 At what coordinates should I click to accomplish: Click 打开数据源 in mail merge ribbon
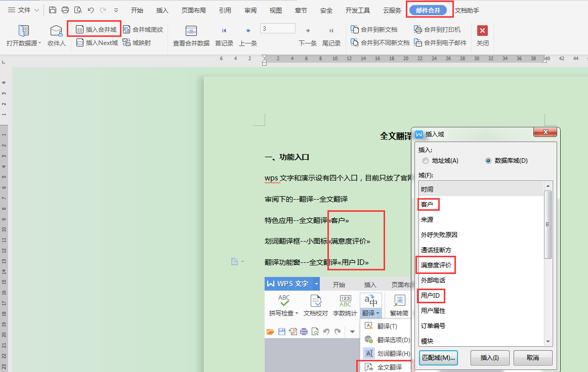[24, 35]
